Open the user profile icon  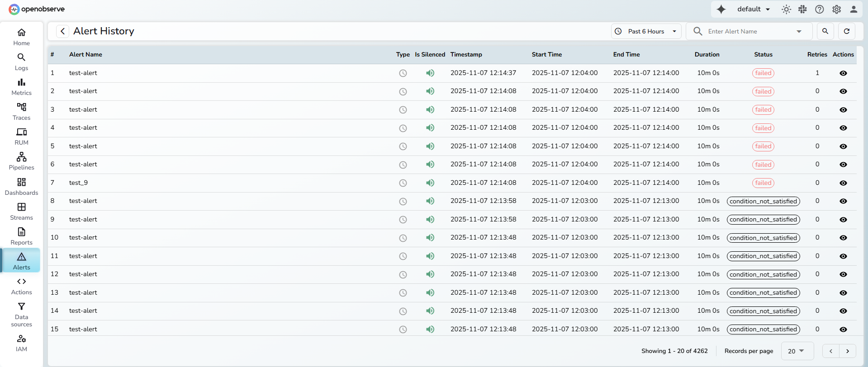coord(854,9)
